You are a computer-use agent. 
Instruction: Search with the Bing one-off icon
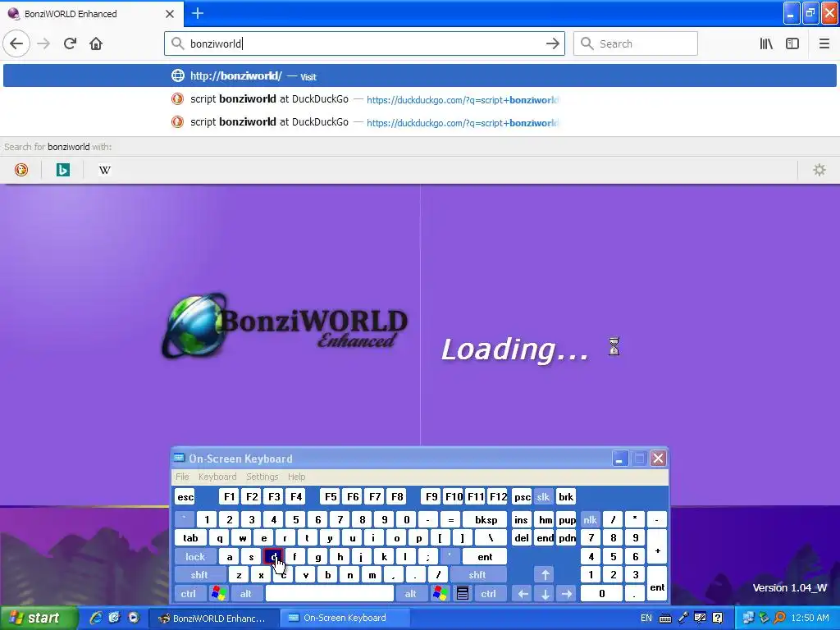[x=62, y=170]
